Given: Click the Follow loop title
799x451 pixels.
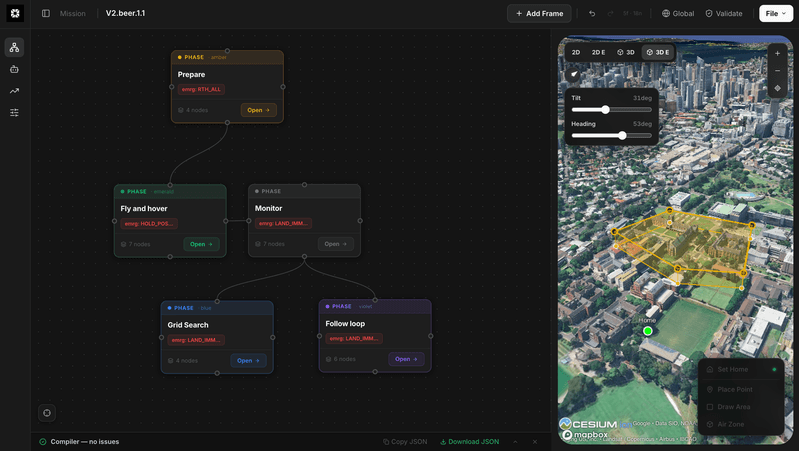Looking at the screenshot, I should click(x=345, y=324).
